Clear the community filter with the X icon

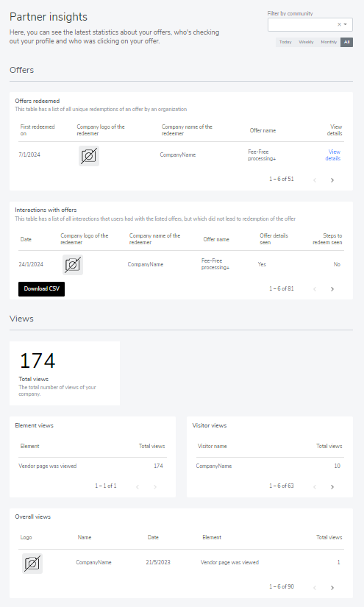[339, 24]
